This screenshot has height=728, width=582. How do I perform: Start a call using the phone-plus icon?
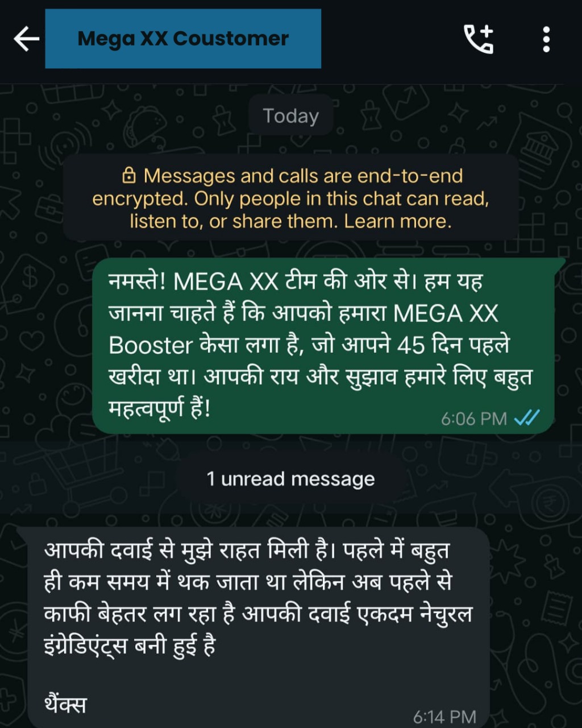(479, 39)
